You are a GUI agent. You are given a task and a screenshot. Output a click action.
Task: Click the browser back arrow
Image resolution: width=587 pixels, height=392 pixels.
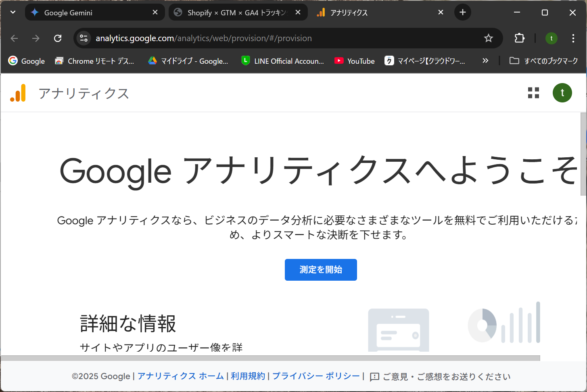tap(15, 38)
